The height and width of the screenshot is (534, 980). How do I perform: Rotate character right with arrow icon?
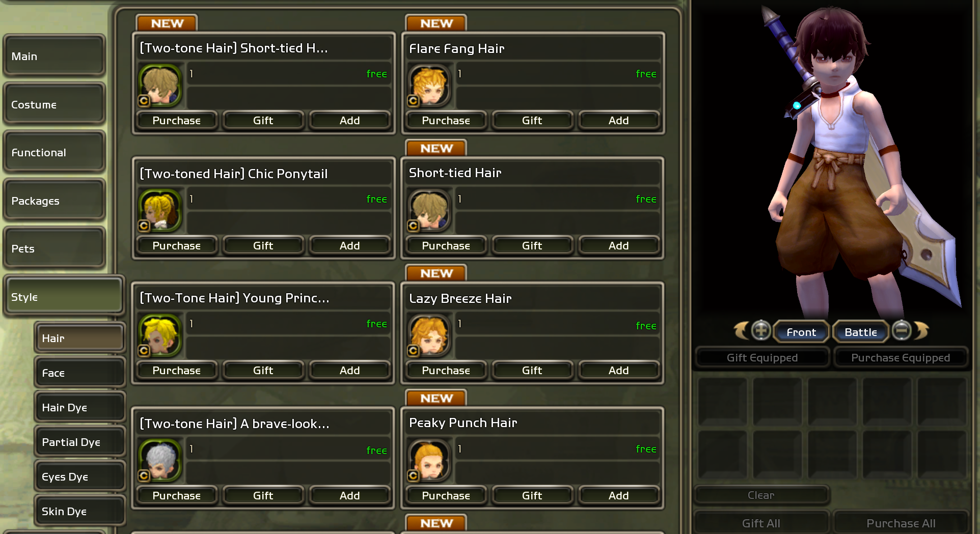pyautogui.click(x=921, y=331)
